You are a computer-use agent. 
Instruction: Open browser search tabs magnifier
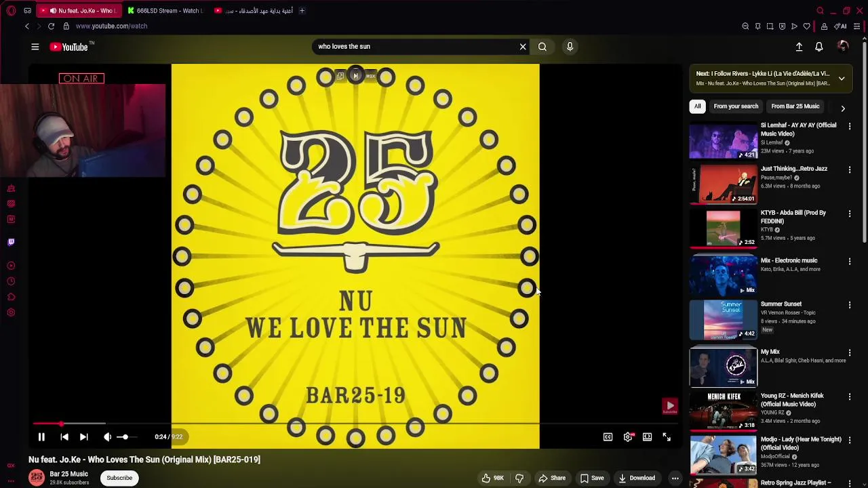(x=820, y=11)
